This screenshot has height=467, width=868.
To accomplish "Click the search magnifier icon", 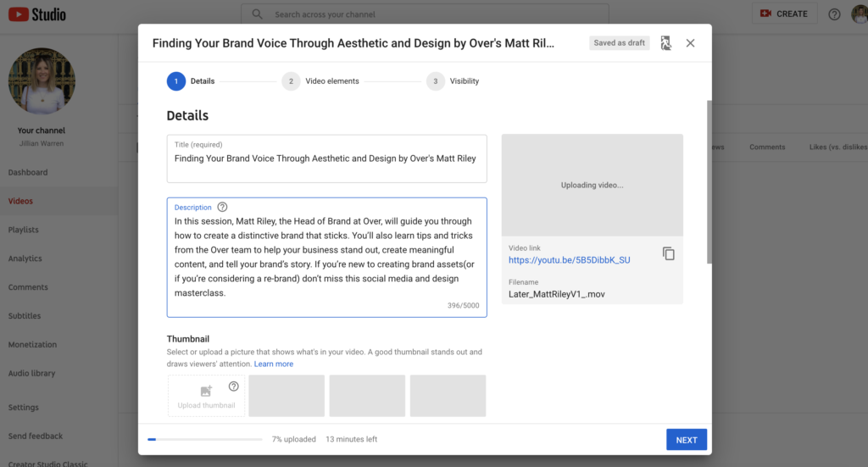I will pyautogui.click(x=258, y=14).
